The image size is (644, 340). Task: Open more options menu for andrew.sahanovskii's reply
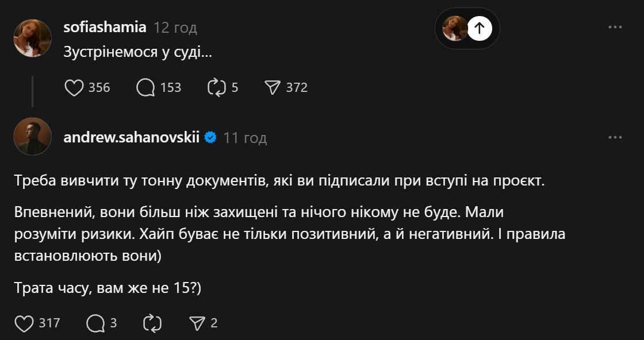pyautogui.click(x=615, y=137)
